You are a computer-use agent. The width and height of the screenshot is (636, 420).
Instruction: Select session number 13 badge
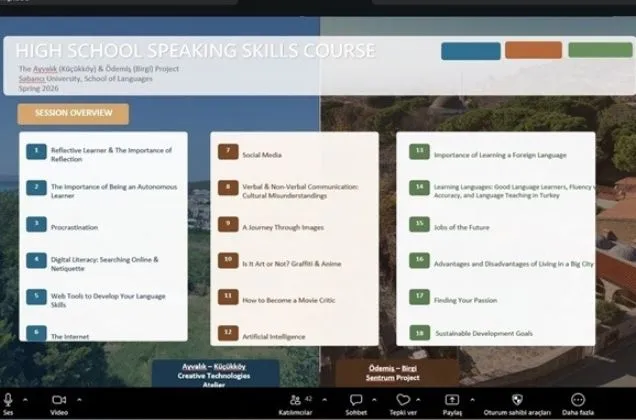coord(419,151)
